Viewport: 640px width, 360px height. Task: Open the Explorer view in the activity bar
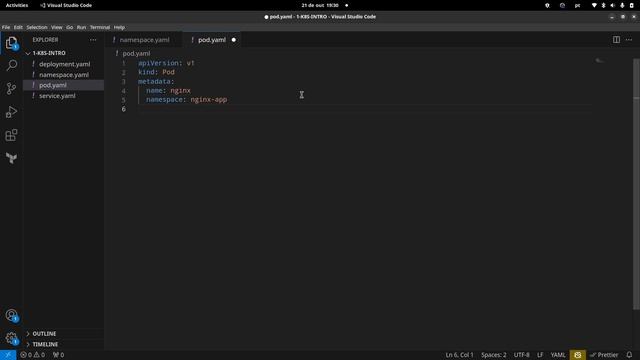tap(11, 43)
